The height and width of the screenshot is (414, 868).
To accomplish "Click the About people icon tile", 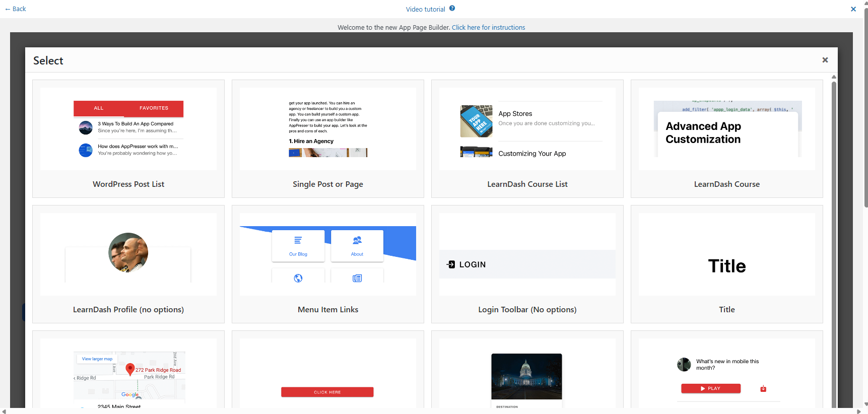I will pos(357,246).
